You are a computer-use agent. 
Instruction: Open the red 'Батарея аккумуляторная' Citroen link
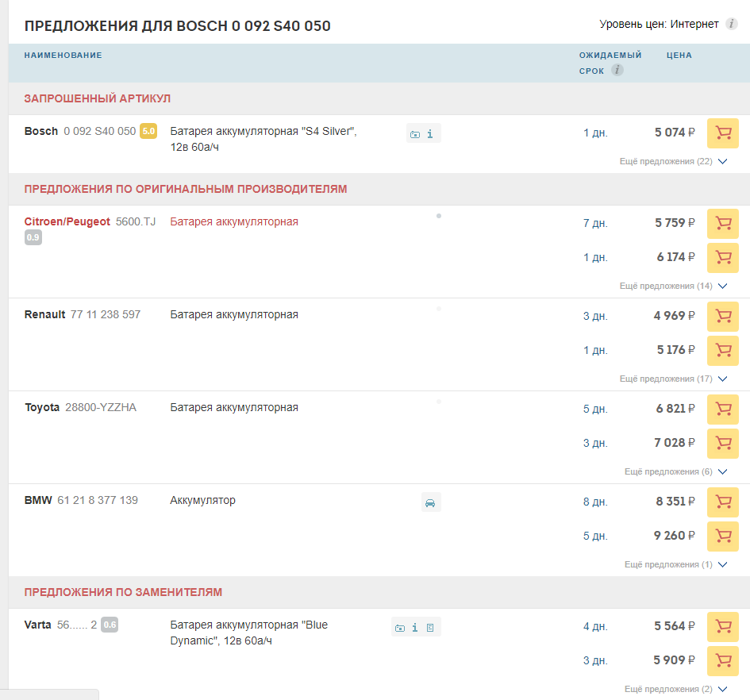[234, 222]
